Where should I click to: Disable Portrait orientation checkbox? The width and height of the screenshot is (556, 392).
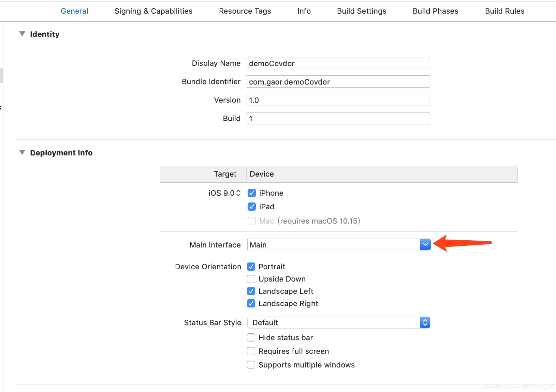(251, 267)
